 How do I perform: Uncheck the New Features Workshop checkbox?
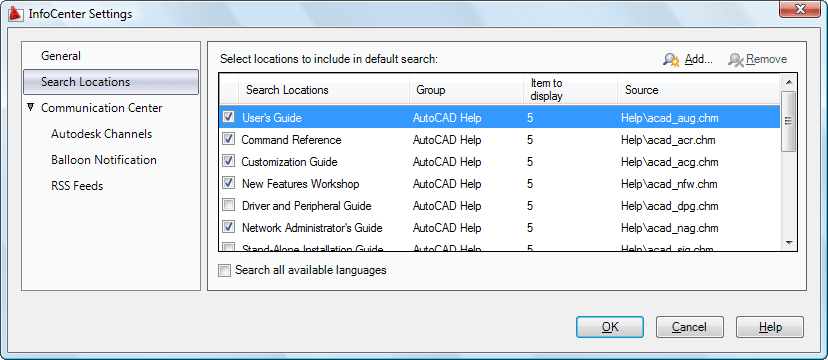pyautogui.click(x=229, y=183)
